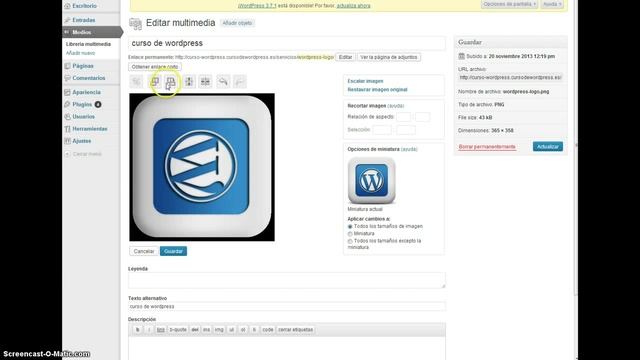
Task: Click the cerrar etiquetas button
Action: click(296, 330)
